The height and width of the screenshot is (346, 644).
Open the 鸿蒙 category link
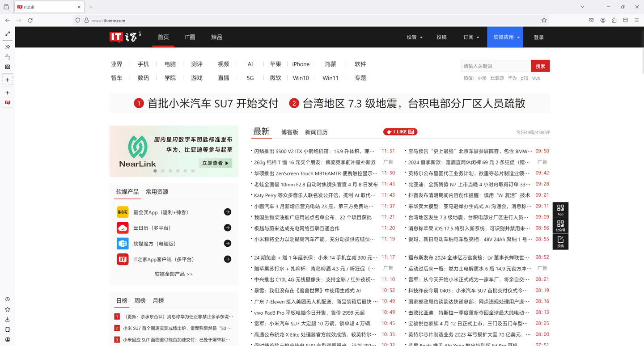[330, 64]
